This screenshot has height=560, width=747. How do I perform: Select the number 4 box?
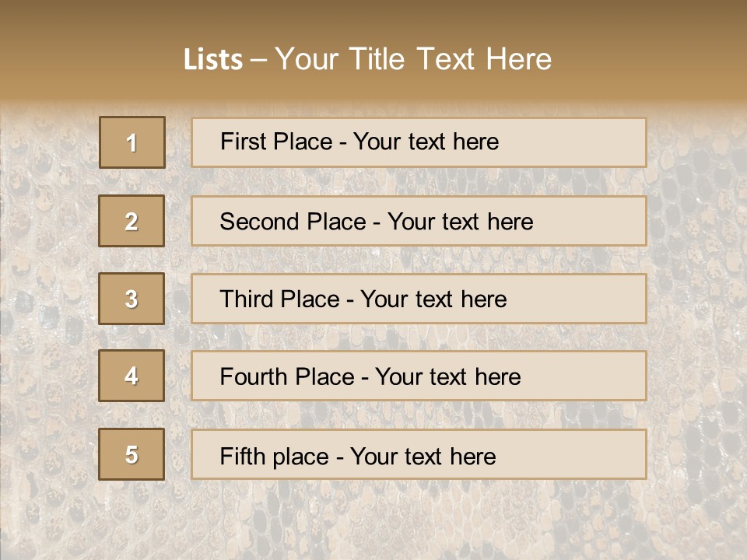132,376
